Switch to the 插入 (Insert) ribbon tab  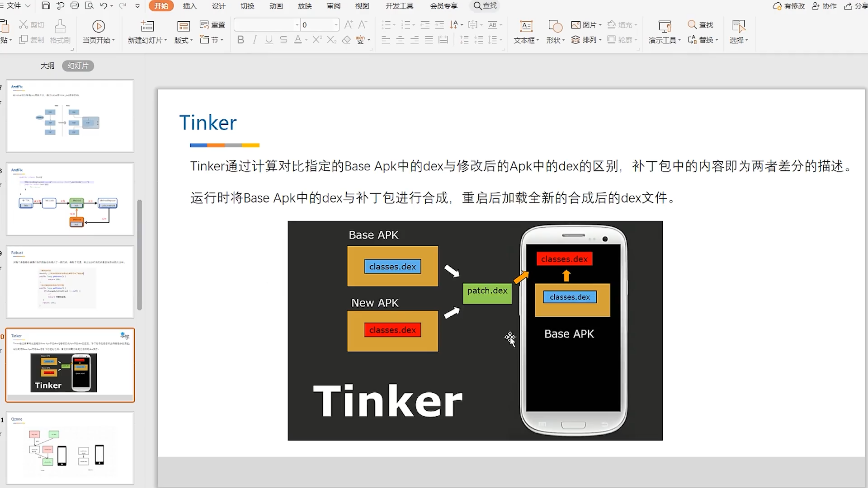coord(189,6)
